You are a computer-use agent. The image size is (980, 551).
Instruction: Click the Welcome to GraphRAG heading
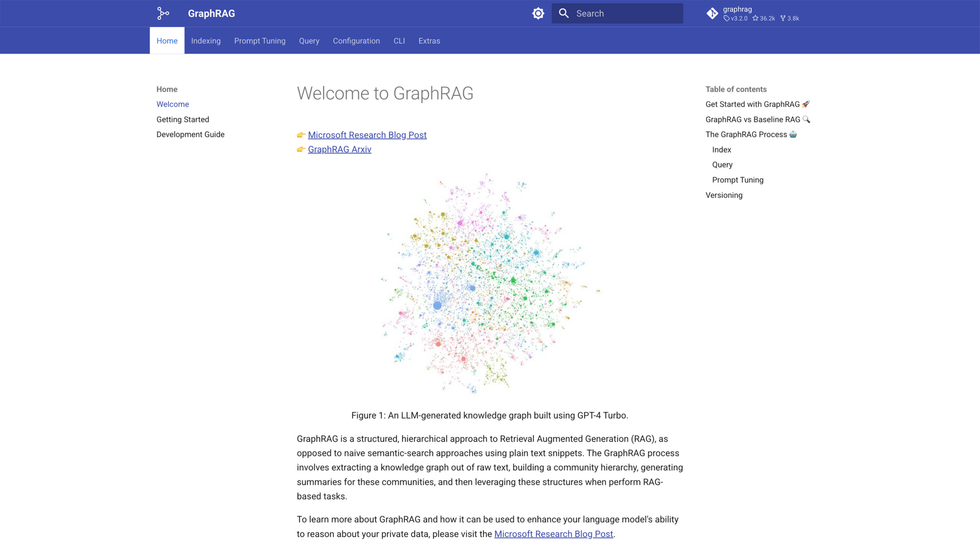pyautogui.click(x=385, y=93)
